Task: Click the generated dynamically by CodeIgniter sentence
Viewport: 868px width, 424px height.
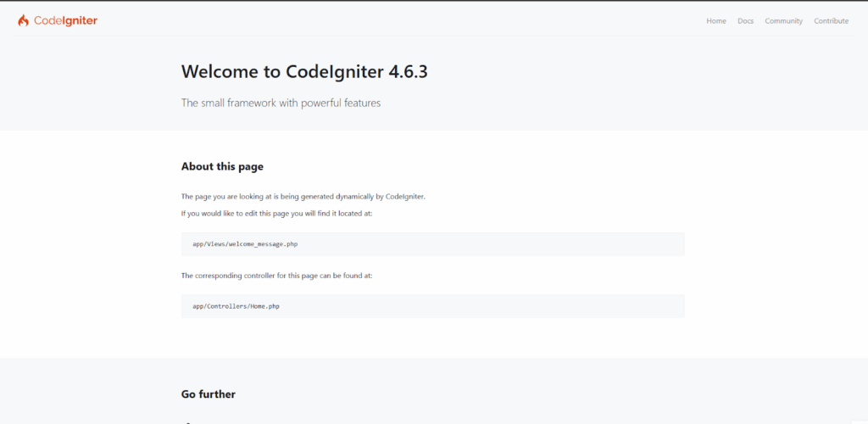Action: (x=303, y=196)
